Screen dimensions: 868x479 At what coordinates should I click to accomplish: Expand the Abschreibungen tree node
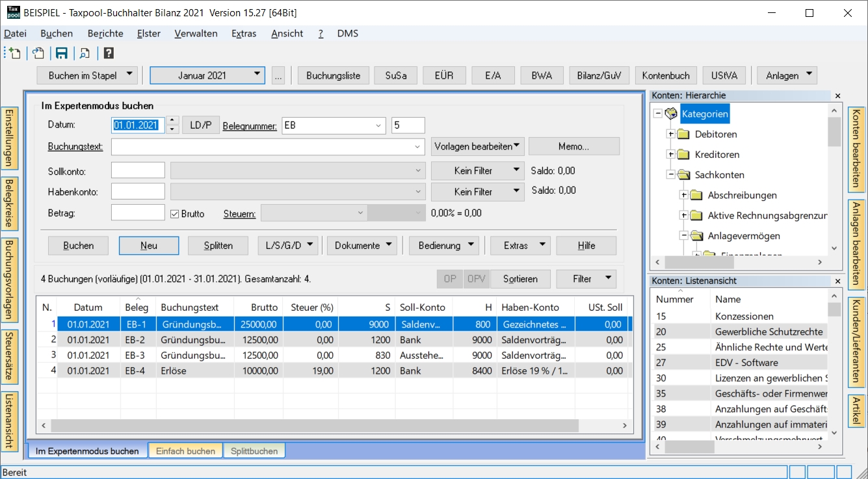[683, 195]
